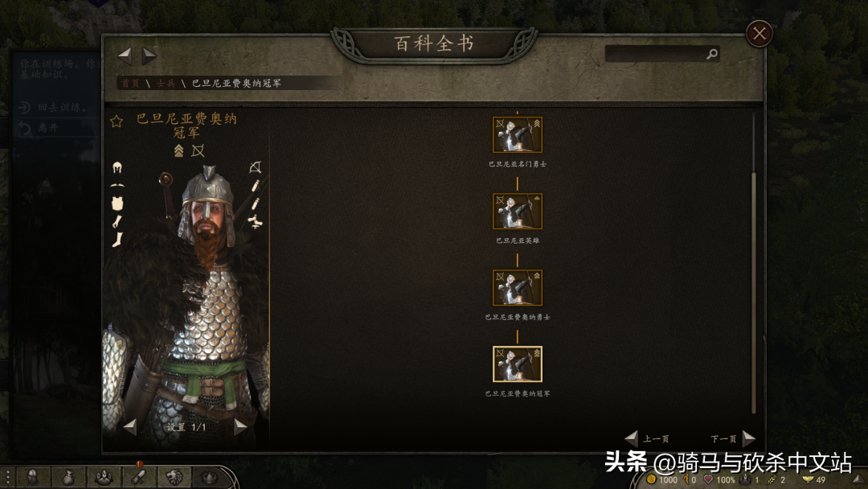
Task: Select the 巴旦尼亚名门勇士 troop thumbnail
Action: [518, 134]
